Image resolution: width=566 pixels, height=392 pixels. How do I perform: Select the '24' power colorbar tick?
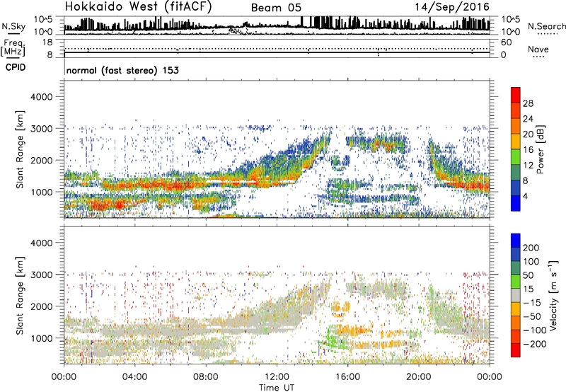coord(528,119)
